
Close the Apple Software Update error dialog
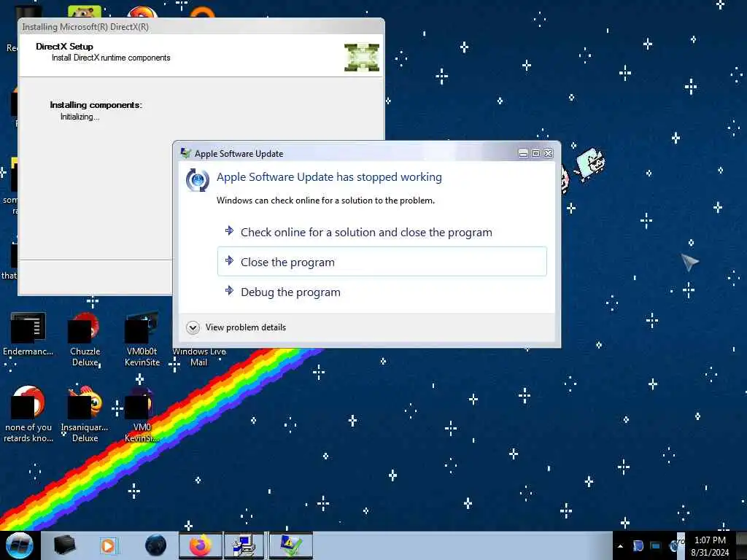point(549,153)
